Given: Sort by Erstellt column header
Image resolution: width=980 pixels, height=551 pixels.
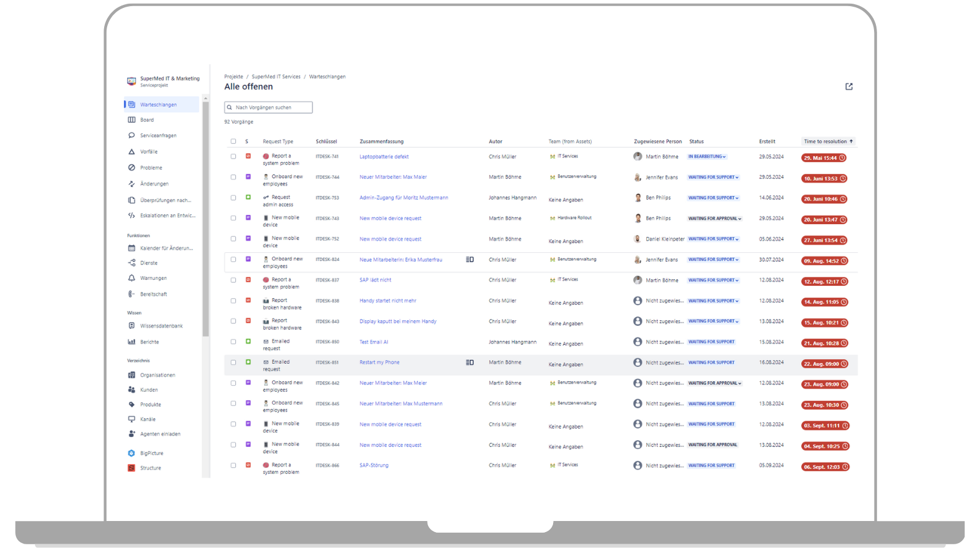Looking at the screenshot, I should click(x=767, y=141).
